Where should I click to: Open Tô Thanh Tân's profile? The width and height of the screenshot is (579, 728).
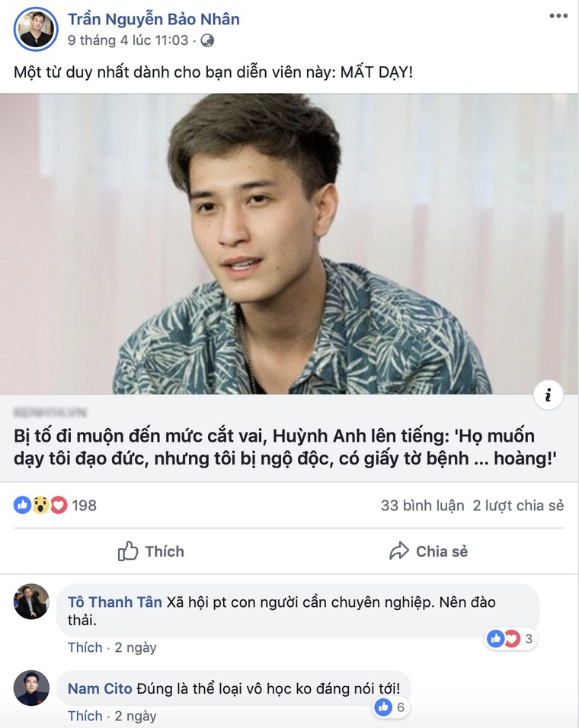(x=114, y=602)
